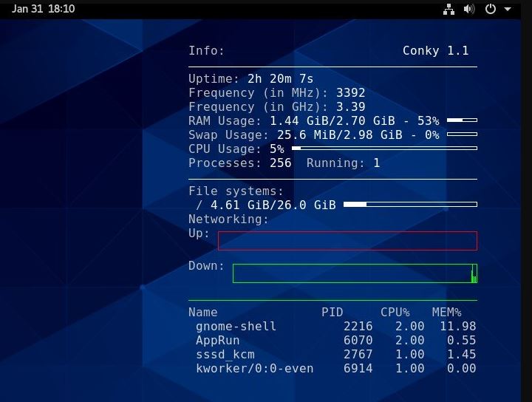The height and width of the screenshot is (402, 532).
Task: Click the 'kworker/0:0-even' process name
Action: tap(254, 369)
